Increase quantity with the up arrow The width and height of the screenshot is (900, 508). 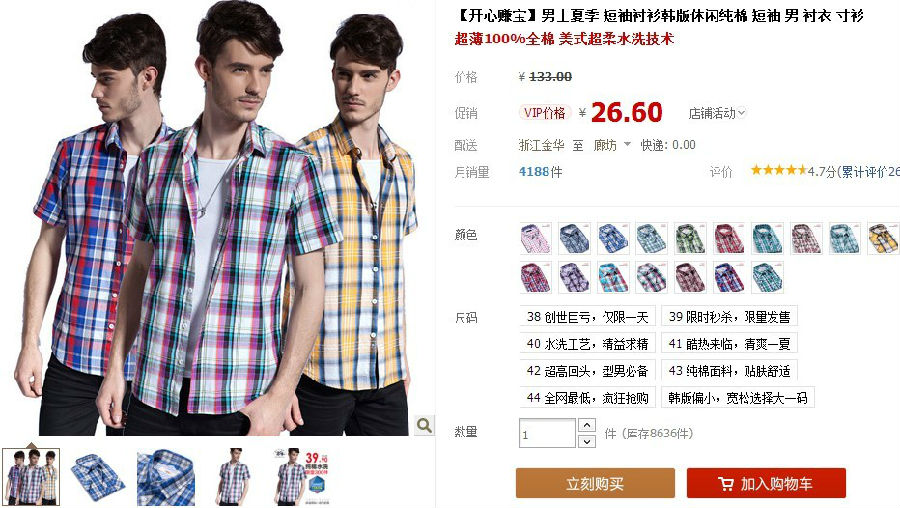(x=586, y=425)
